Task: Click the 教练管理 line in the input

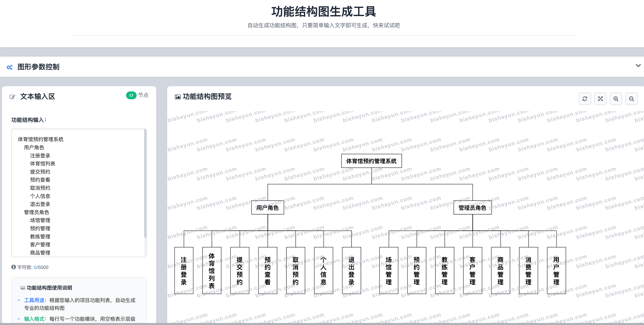Action: tap(40, 236)
